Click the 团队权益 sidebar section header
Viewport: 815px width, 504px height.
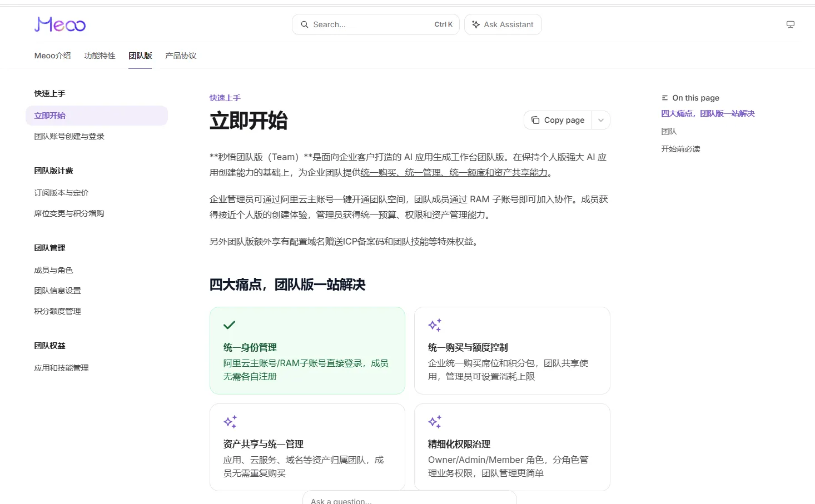click(50, 346)
